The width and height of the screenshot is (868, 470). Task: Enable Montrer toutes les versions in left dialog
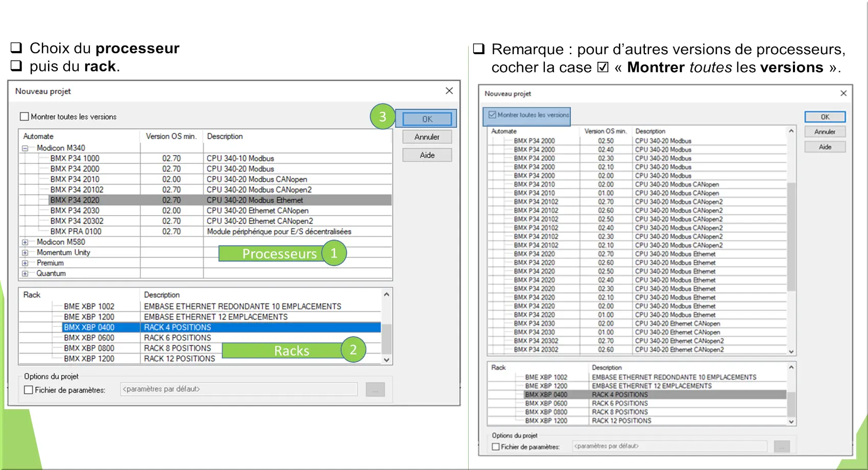click(x=24, y=116)
